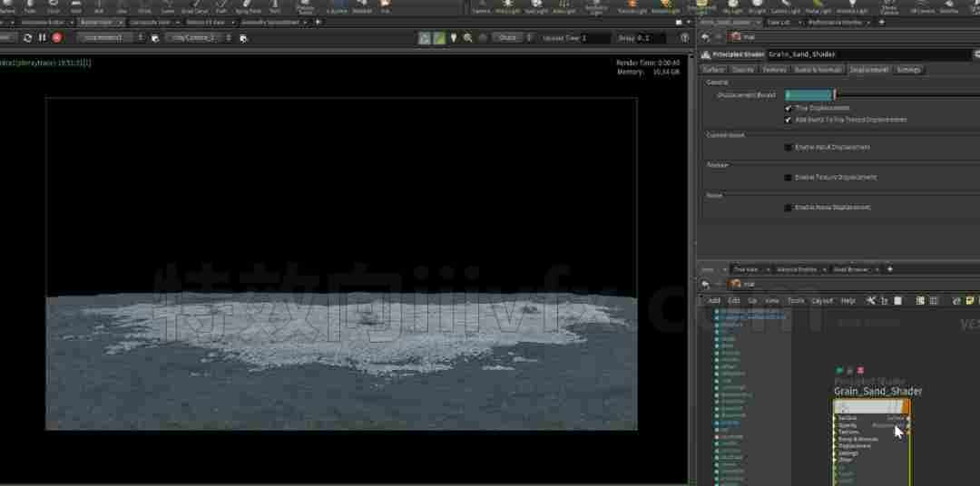Go back in network editor path
This screenshot has height=486, width=980.
click(705, 284)
